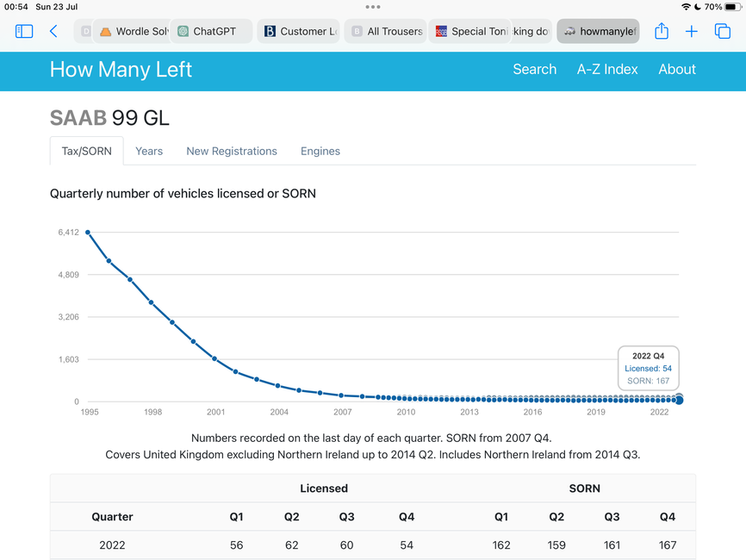746x560 pixels.
Task: Switch to the Special Tonic tab
Action: [x=470, y=31]
